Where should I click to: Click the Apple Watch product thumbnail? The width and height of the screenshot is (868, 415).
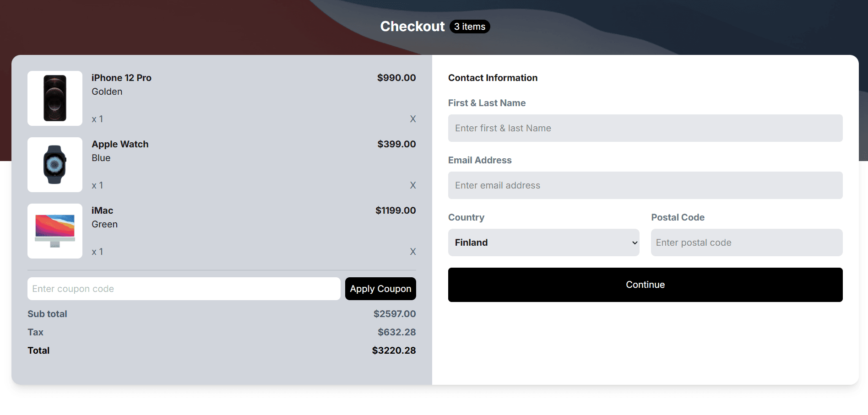tap(54, 164)
